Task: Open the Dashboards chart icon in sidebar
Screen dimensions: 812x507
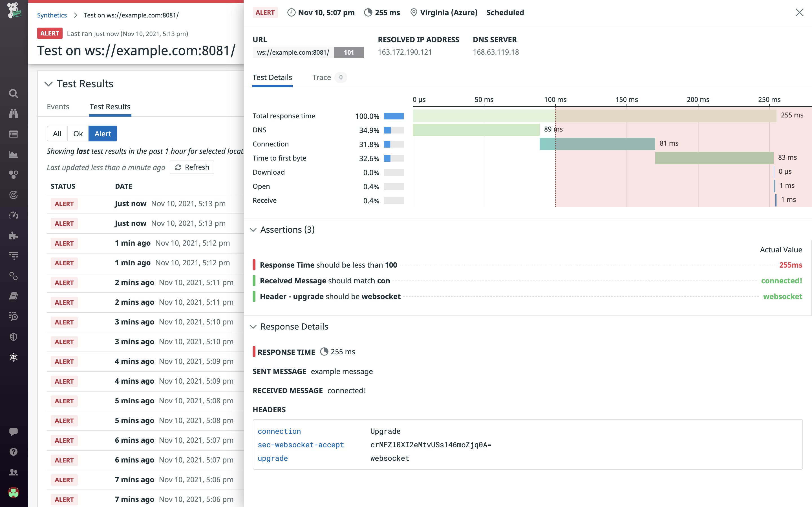Action: (x=14, y=154)
